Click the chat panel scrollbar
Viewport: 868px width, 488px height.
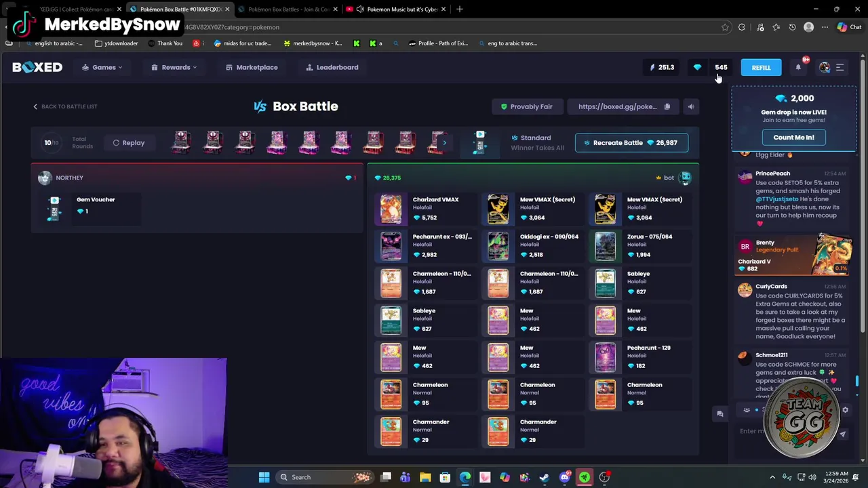coord(857,382)
